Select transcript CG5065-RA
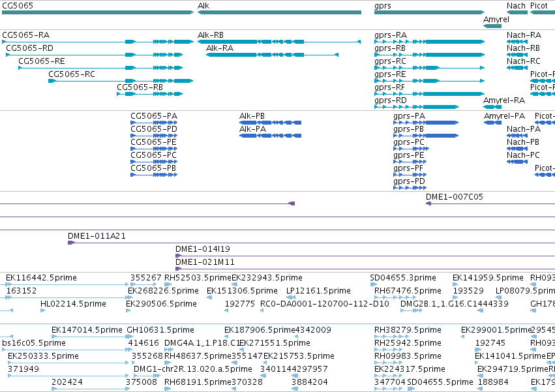The height and width of the screenshot is (392, 555). click(98, 42)
